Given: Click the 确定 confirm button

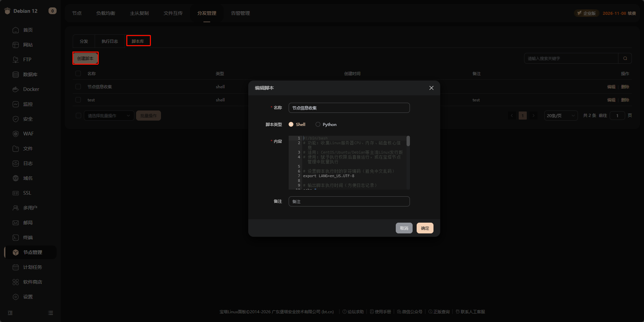Looking at the screenshot, I should (x=425, y=228).
